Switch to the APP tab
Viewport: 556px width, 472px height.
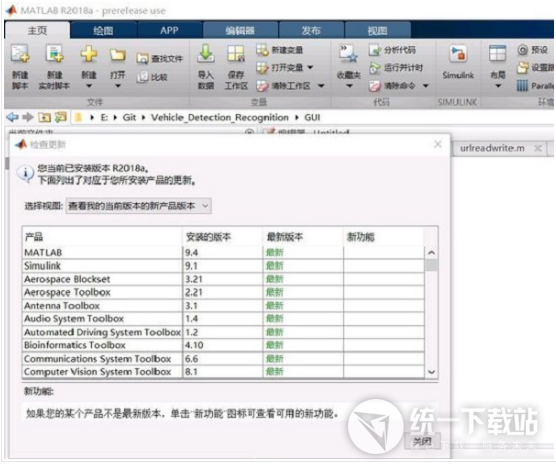tap(169, 30)
